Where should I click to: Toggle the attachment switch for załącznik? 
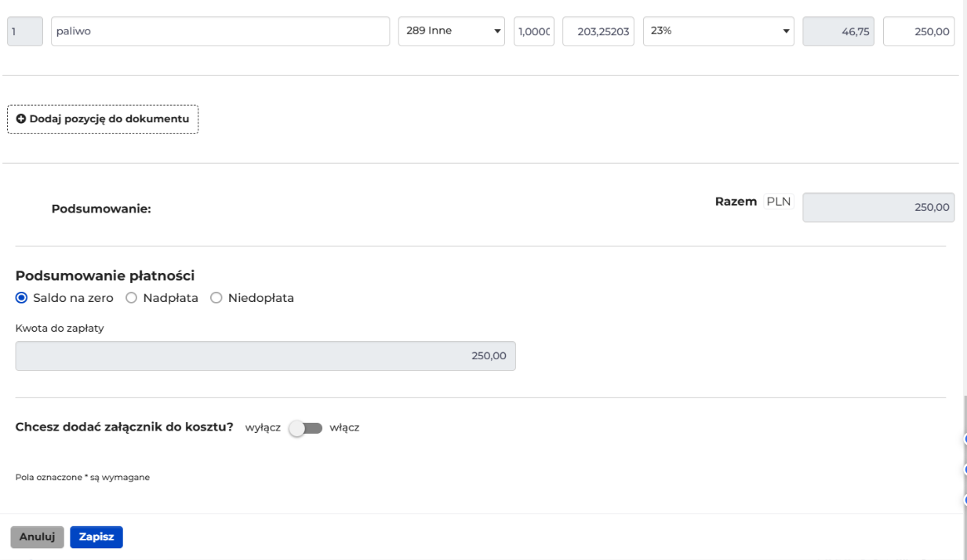click(305, 428)
